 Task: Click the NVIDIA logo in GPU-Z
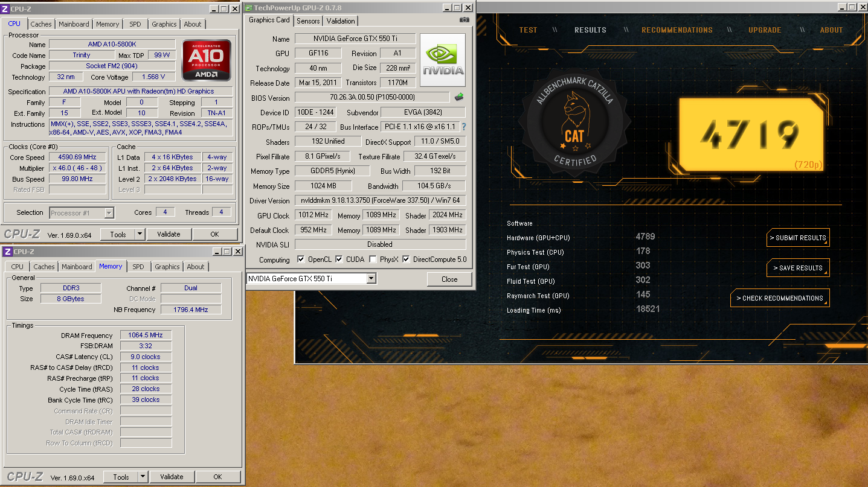tap(443, 60)
